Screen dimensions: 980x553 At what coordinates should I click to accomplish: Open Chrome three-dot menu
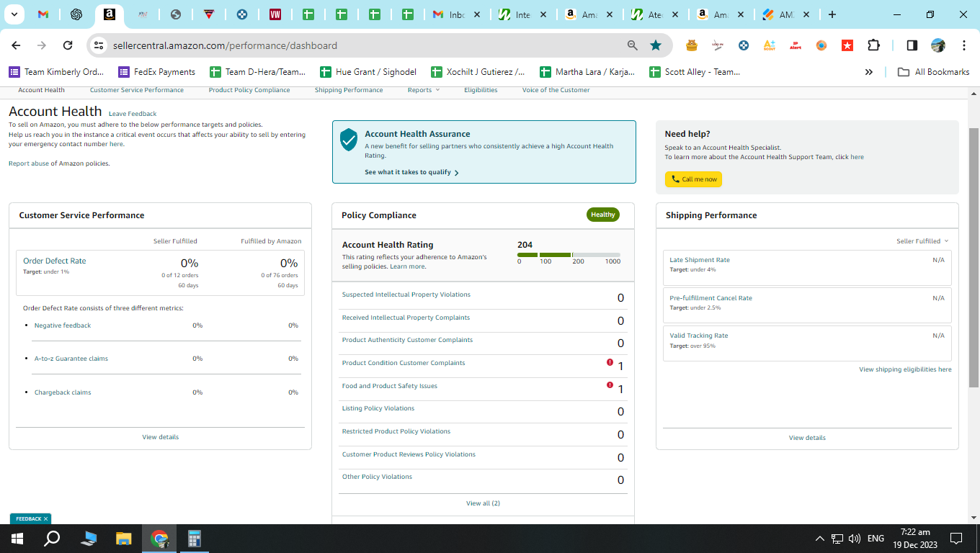pyautogui.click(x=964, y=45)
